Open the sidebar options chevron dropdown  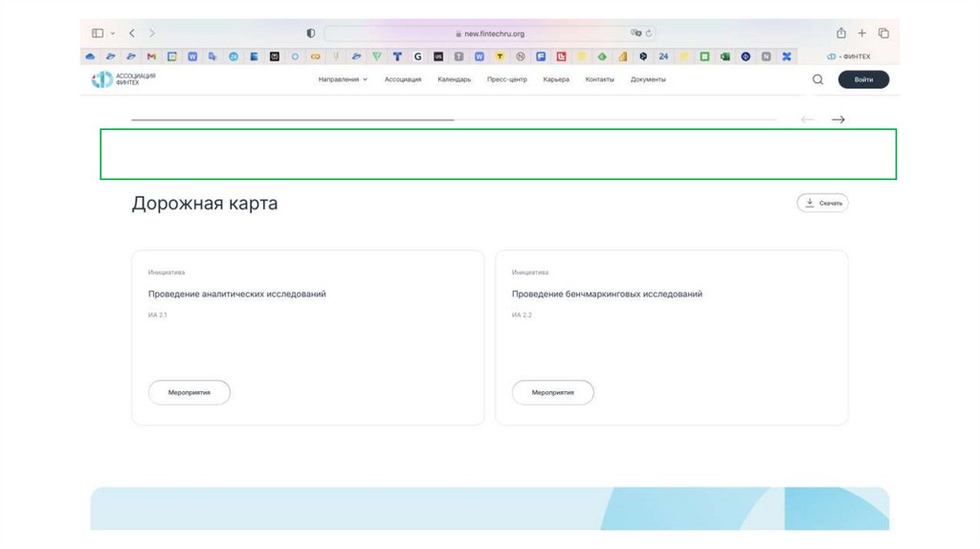coord(113,33)
